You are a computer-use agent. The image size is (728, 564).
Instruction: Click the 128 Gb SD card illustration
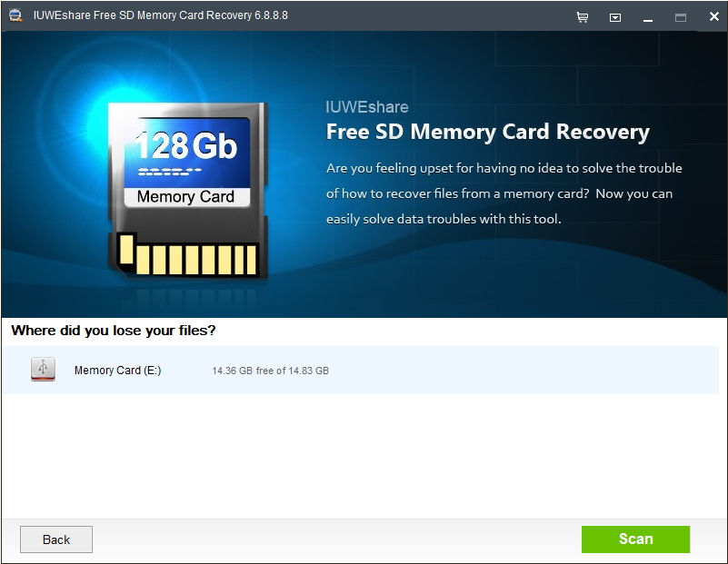coord(187,190)
